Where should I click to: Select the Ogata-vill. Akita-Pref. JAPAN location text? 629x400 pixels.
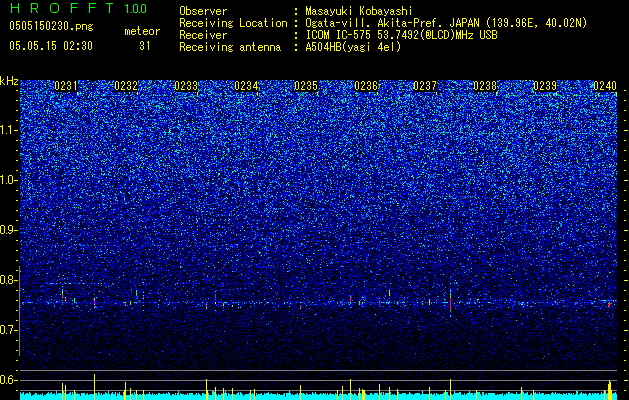tap(446, 23)
